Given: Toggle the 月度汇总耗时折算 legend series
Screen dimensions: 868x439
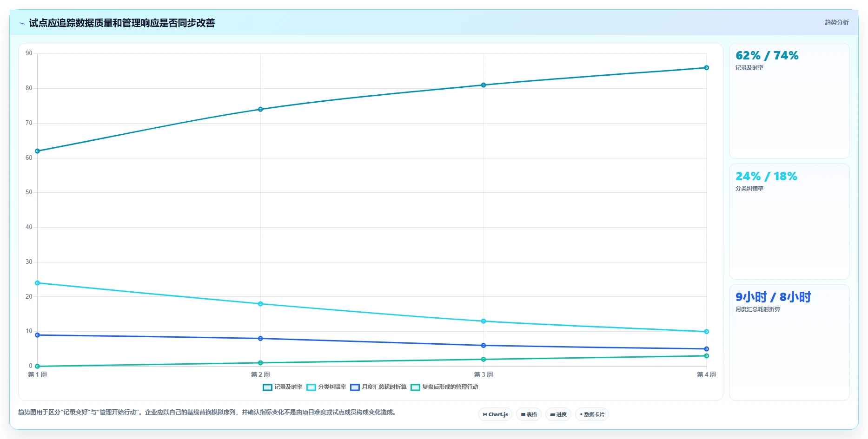Looking at the screenshot, I should coord(378,387).
